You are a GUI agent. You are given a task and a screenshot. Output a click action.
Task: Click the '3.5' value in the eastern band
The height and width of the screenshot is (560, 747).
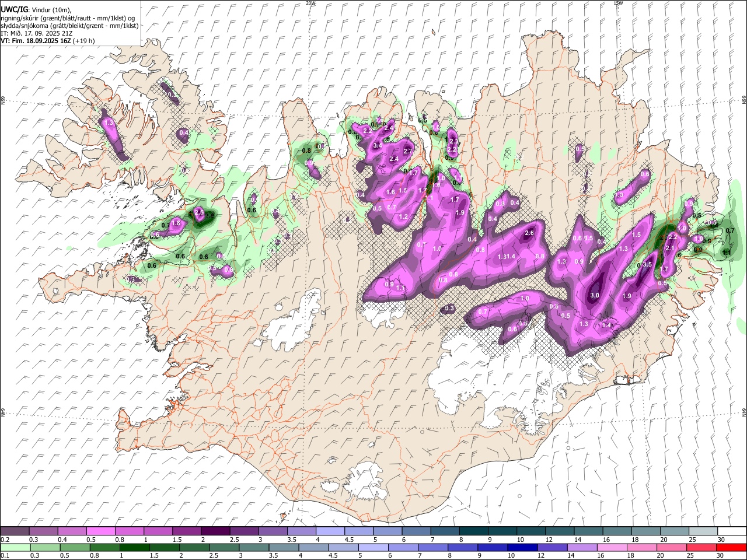(x=647, y=264)
